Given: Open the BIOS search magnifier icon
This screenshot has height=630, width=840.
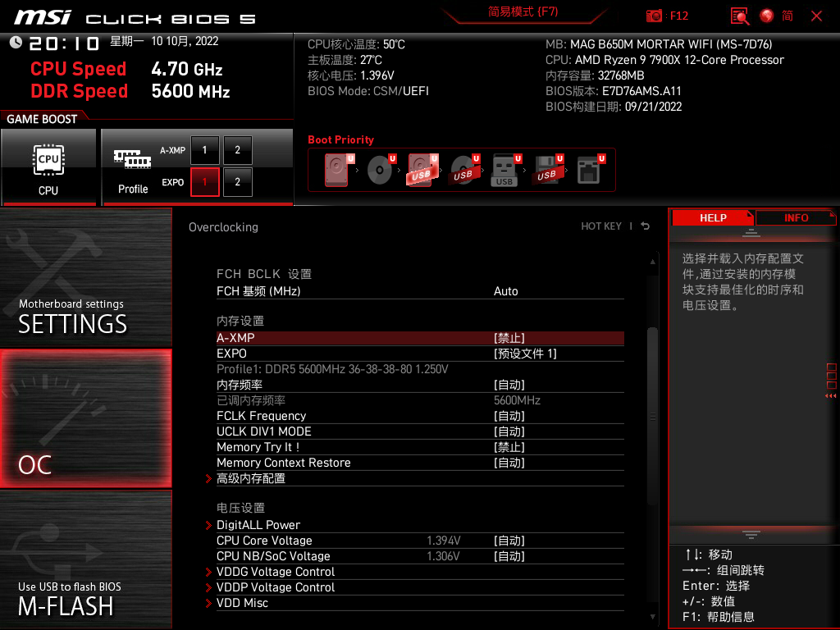Looking at the screenshot, I should (739, 16).
